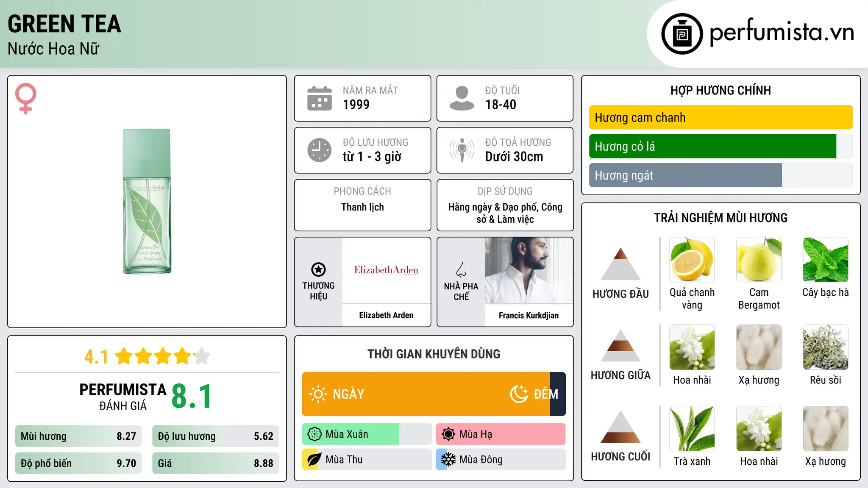Click the perfumista.vn bottle logo icon

tap(682, 34)
